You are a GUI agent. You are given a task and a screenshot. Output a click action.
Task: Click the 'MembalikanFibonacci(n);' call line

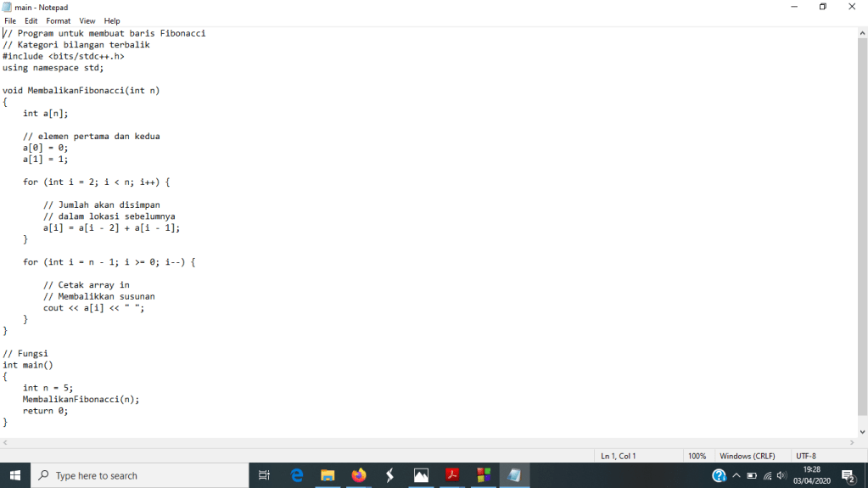pyautogui.click(x=81, y=400)
